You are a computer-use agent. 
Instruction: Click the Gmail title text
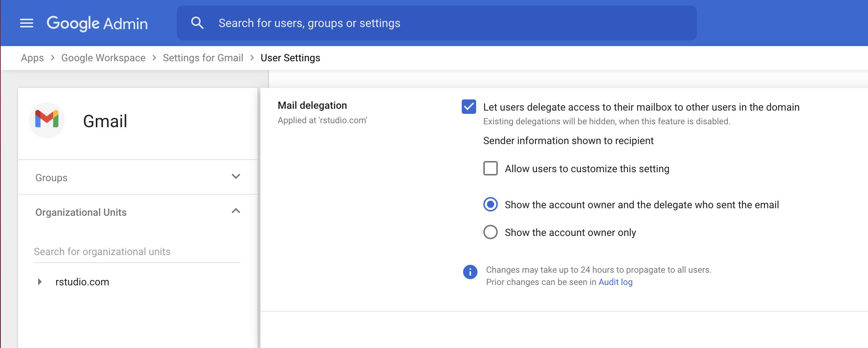pyautogui.click(x=105, y=121)
